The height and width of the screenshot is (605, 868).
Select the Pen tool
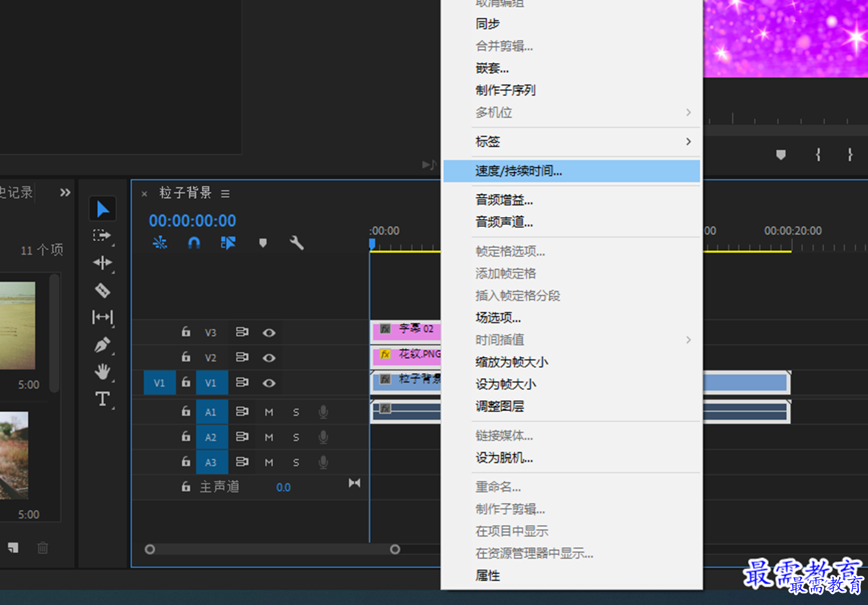pos(102,345)
